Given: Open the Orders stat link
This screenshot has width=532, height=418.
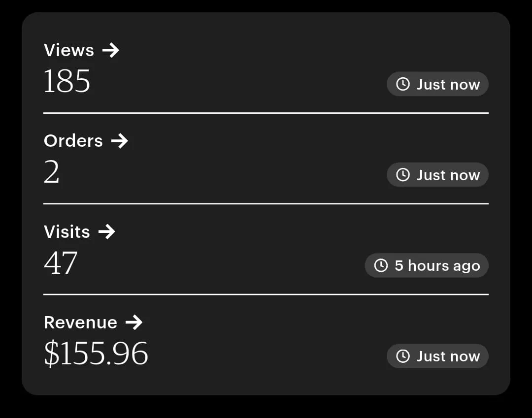Looking at the screenshot, I should (73, 141).
